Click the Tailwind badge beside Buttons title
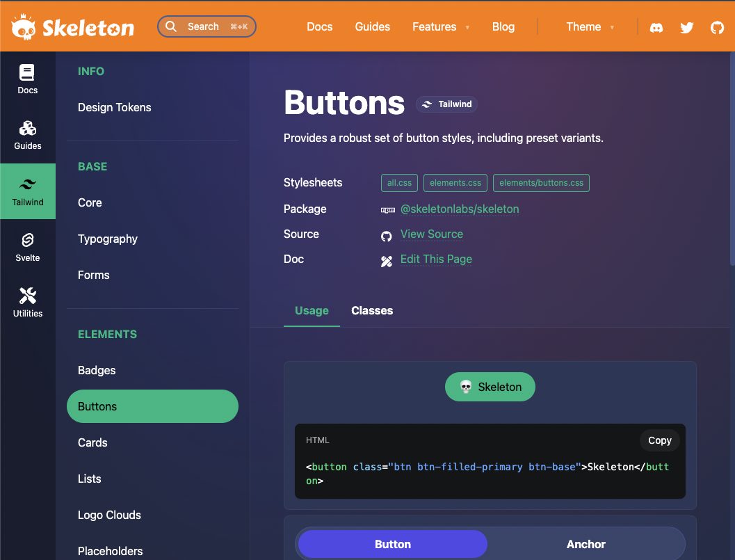 pyautogui.click(x=446, y=104)
